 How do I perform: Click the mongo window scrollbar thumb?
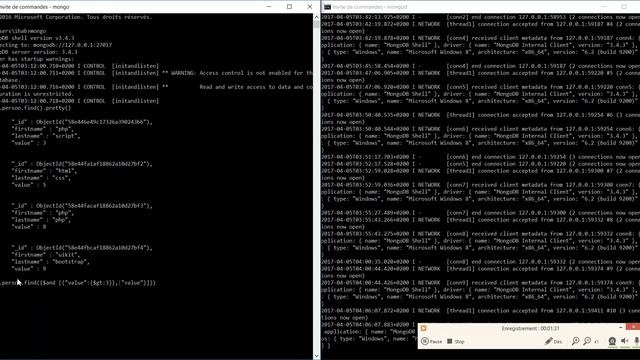click(316, 24)
